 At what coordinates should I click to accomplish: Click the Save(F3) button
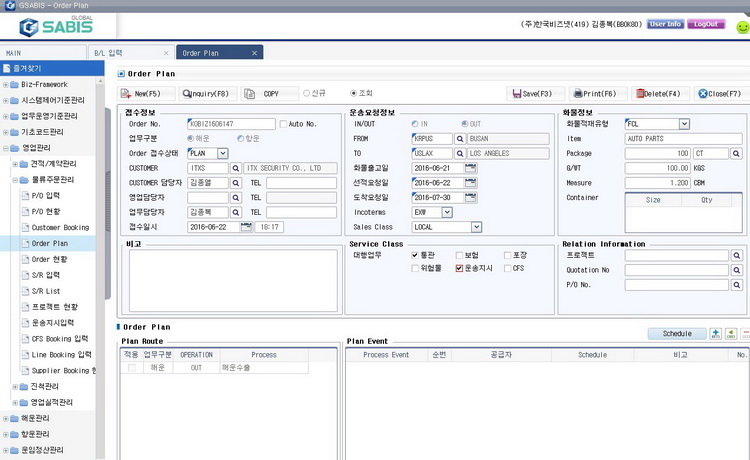(532, 93)
